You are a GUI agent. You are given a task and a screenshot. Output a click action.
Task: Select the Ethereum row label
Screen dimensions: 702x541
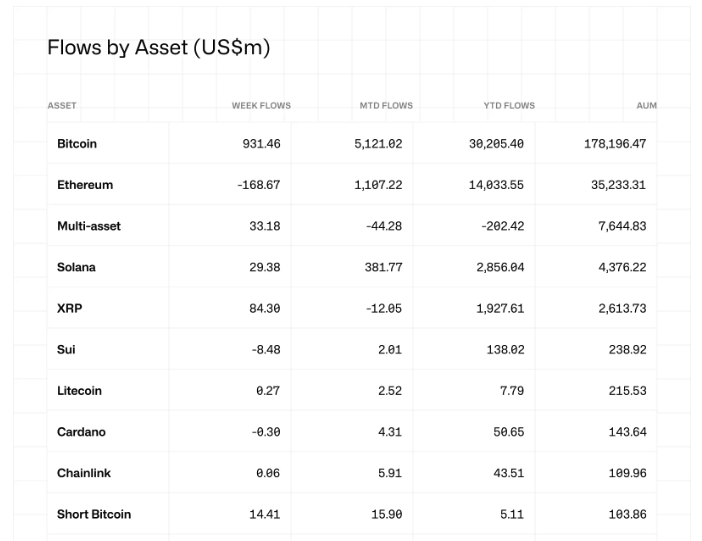85,185
